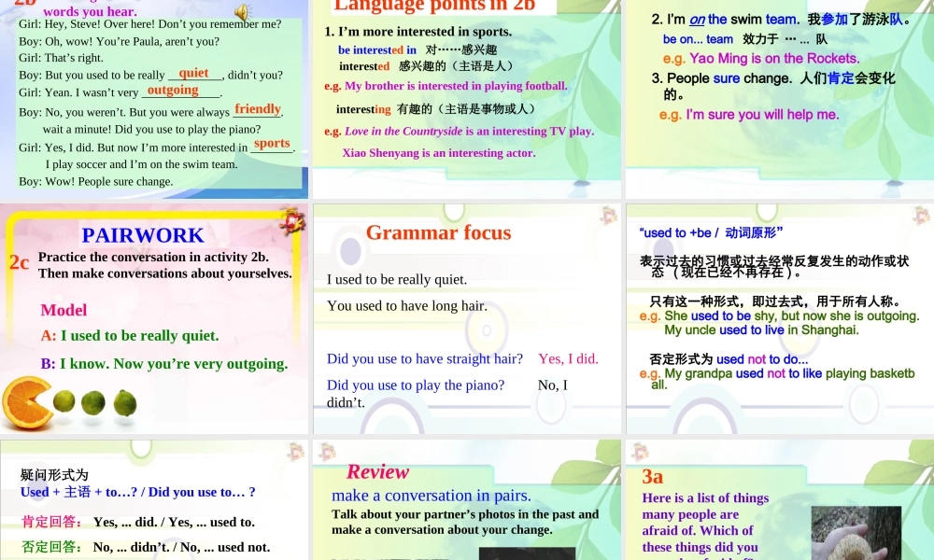The image size is (934, 560).
Task: Open the PAIRWORK 2c slide
Action: pyautogui.click(x=154, y=318)
